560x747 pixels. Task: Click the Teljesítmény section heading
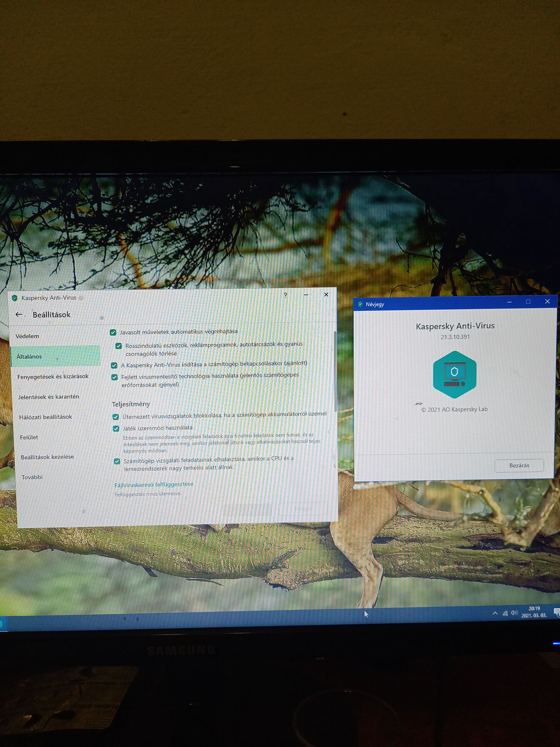[131, 404]
